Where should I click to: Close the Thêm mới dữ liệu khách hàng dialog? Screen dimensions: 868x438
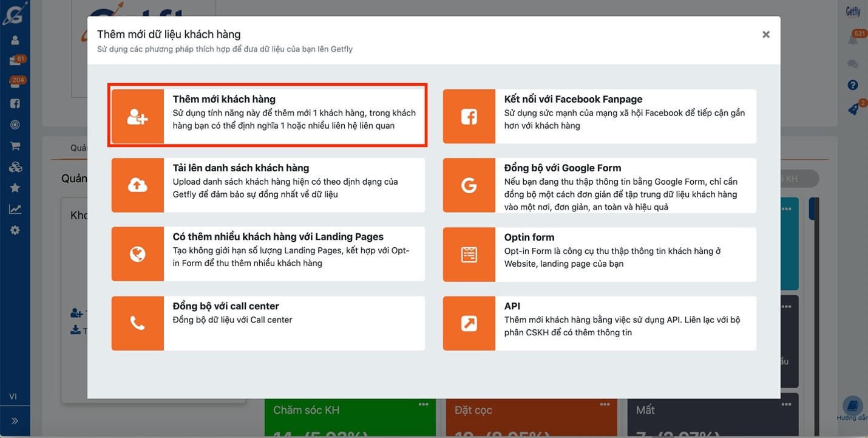pos(766,35)
